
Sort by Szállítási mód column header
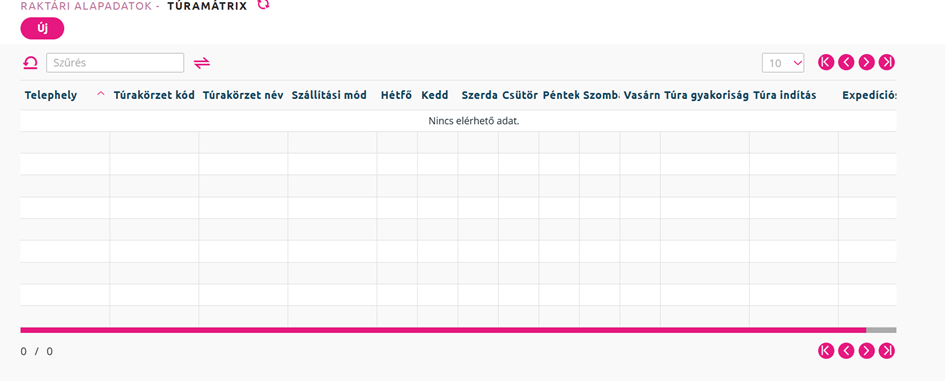[329, 95]
